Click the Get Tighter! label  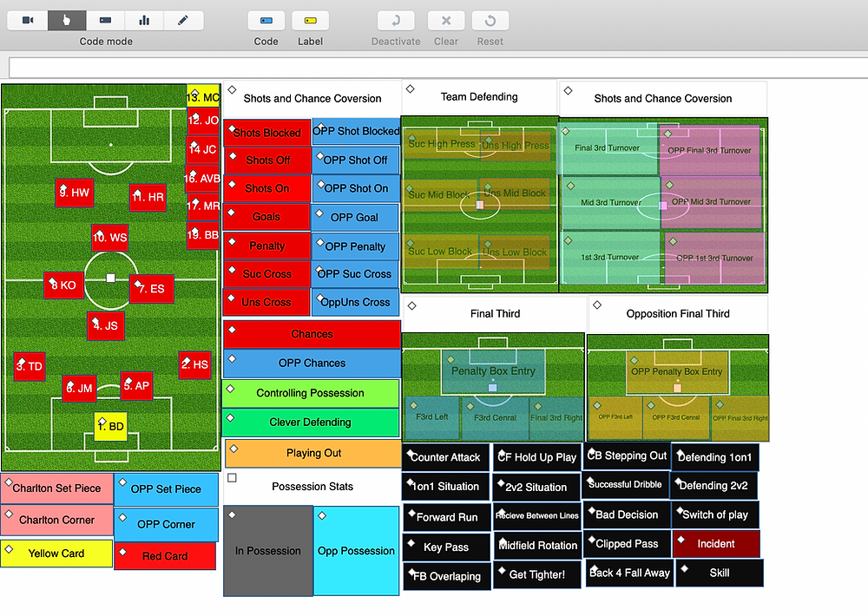[x=537, y=575]
